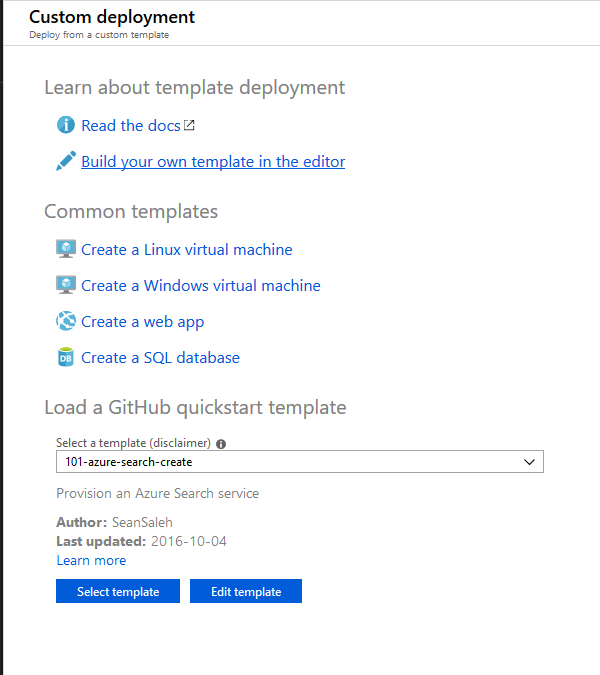Click the Edit template button

[246, 591]
